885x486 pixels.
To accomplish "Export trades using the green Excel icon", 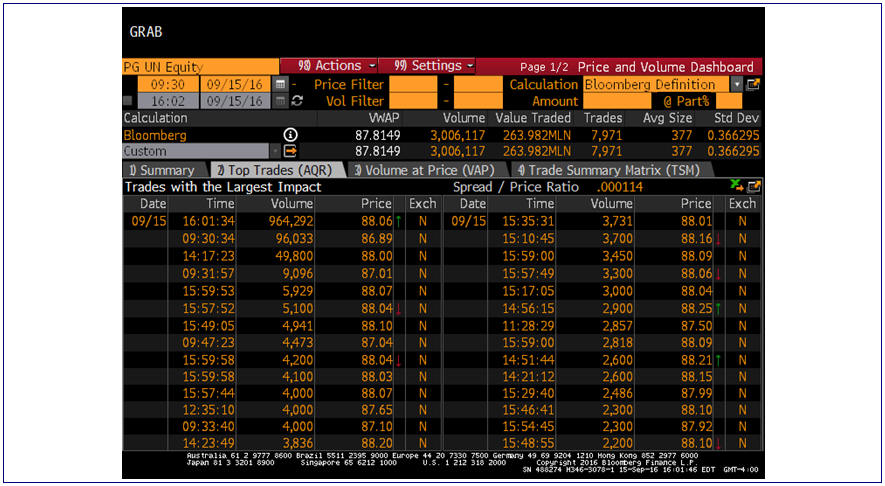I will [x=737, y=186].
